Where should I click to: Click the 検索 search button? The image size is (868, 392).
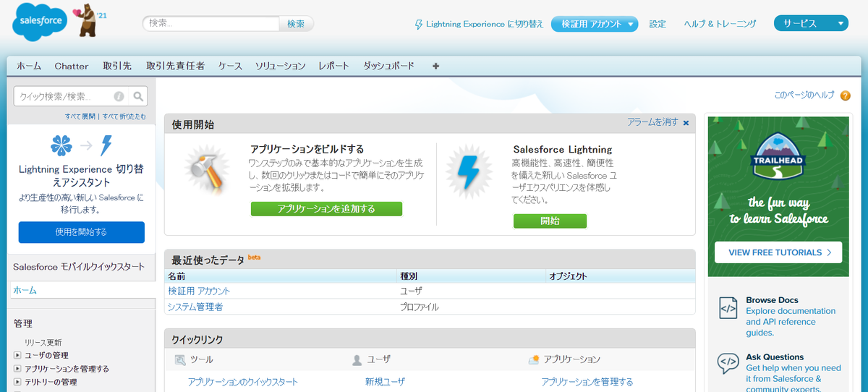296,24
